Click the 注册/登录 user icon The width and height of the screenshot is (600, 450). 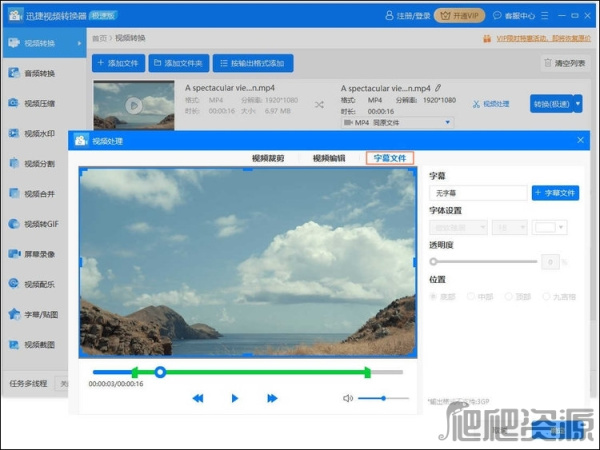coord(389,15)
